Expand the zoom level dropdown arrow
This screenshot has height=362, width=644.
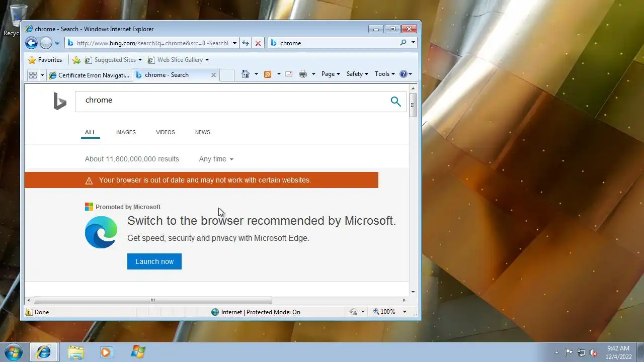pos(405,312)
